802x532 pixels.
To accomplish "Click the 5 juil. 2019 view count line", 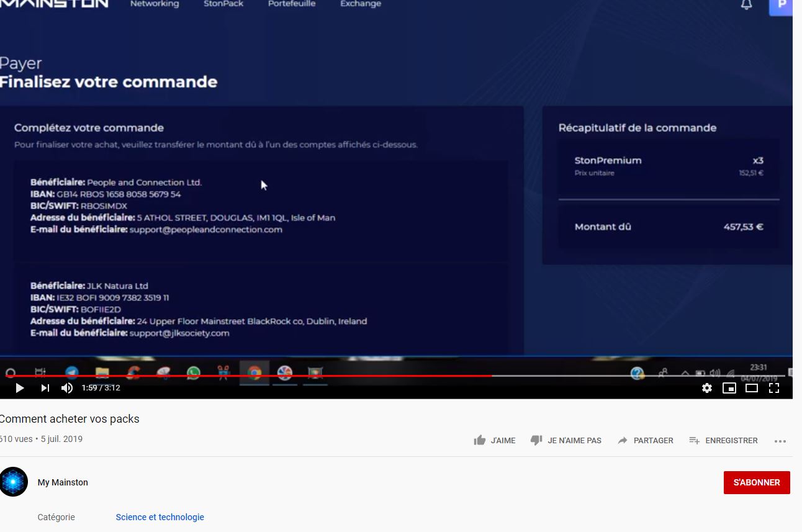I will pos(41,439).
